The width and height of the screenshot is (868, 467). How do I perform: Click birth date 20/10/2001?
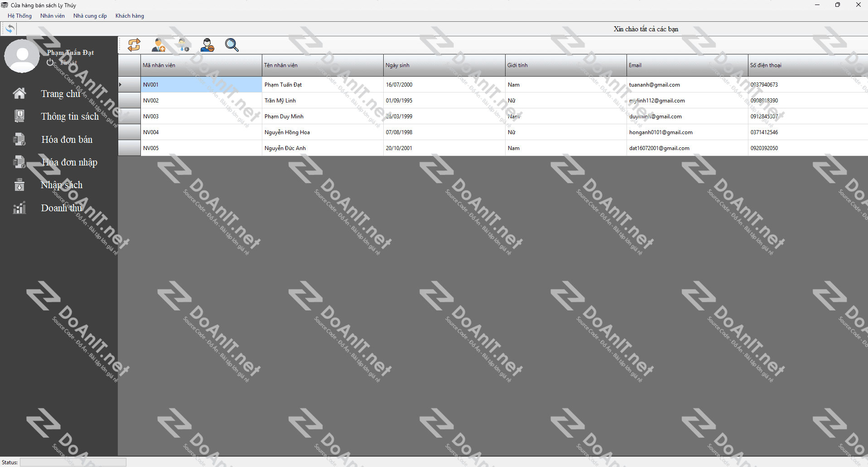[444, 148]
